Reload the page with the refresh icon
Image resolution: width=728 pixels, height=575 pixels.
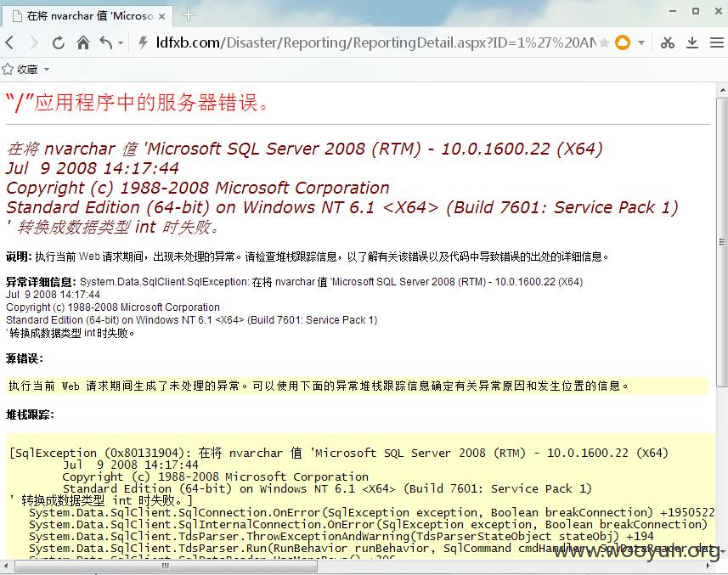pyautogui.click(x=59, y=42)
